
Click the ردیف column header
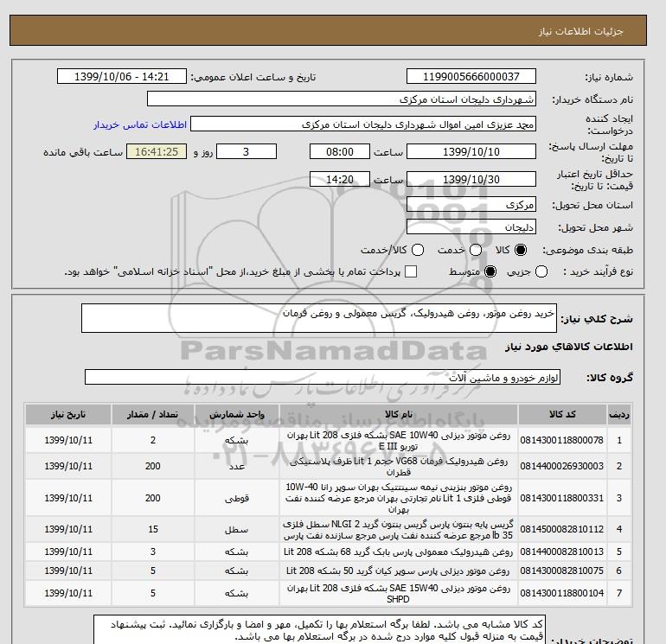[619, 414]
